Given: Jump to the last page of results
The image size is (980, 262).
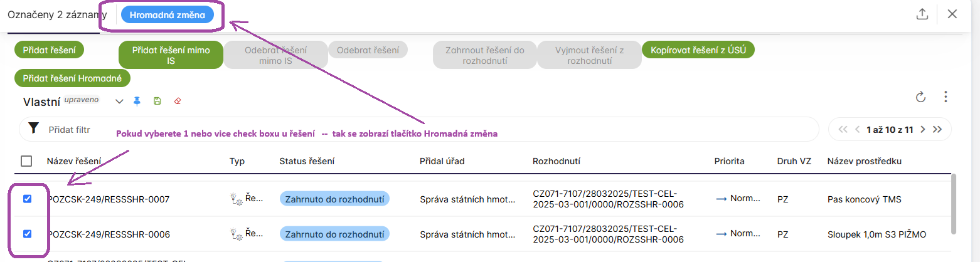Looking at the screenshot, I should [x=937, y=130].
